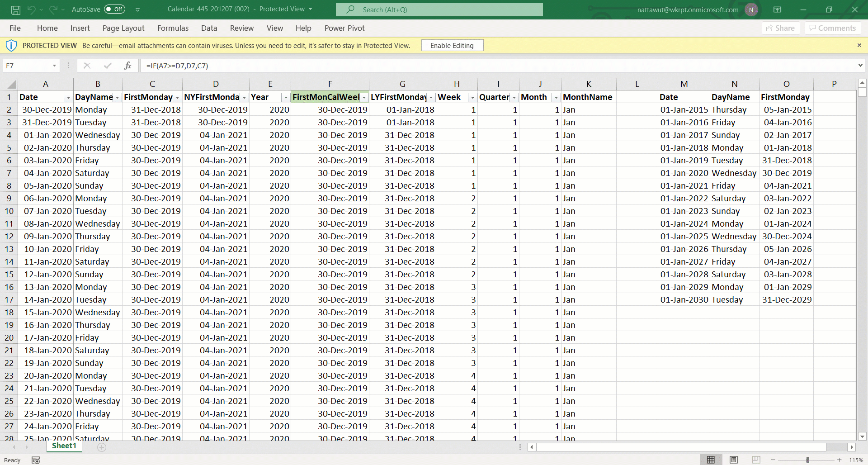Open Customize Quick Access Toolbar dropdown

138,9
